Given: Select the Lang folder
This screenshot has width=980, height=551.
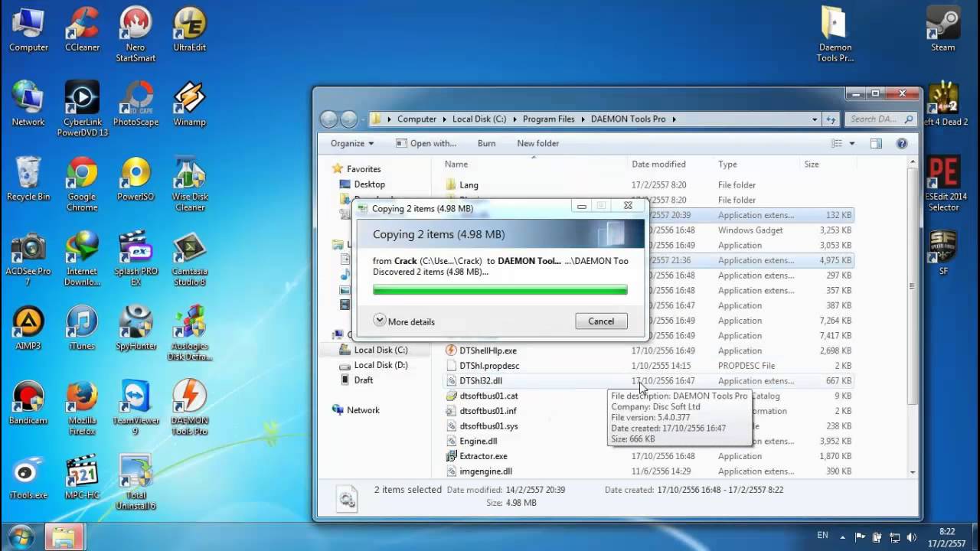Looking at the screenshot, I should (x=469, y=185).
